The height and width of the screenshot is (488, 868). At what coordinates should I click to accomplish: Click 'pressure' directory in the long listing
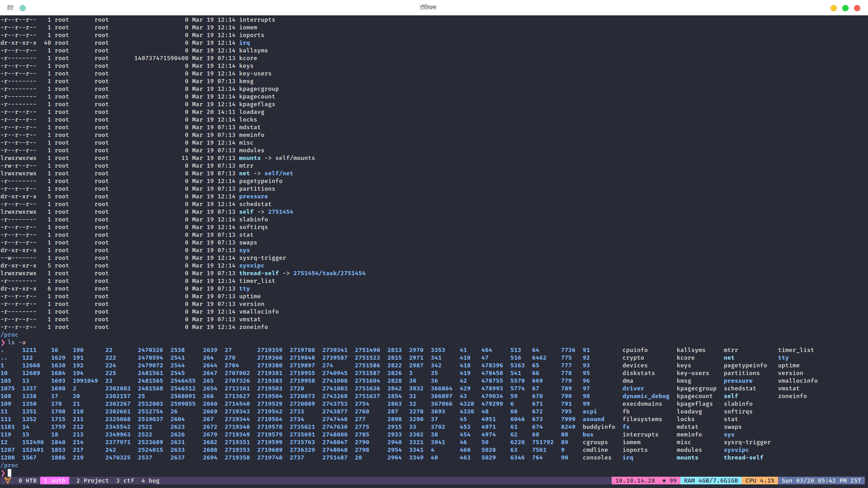pyautogui.click(x=254, y=197)
